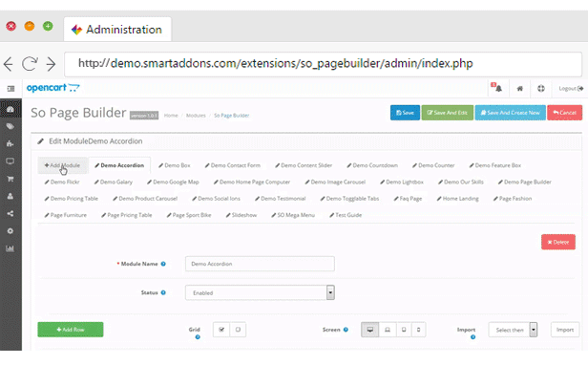Screen dimensions: 588x365
Task: Open Import 'Select then' dropdown
Action: pyautogui.click(x=513, y=330)
